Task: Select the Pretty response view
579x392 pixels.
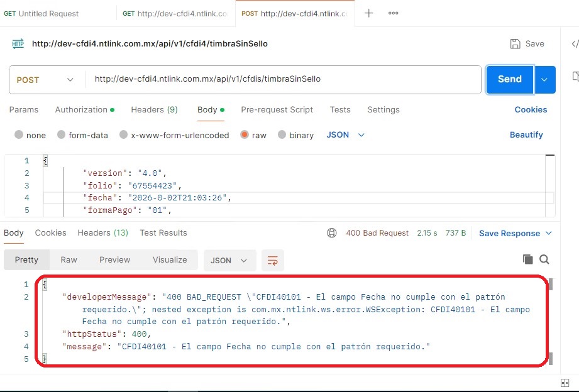Action: [x=26, y=260]
